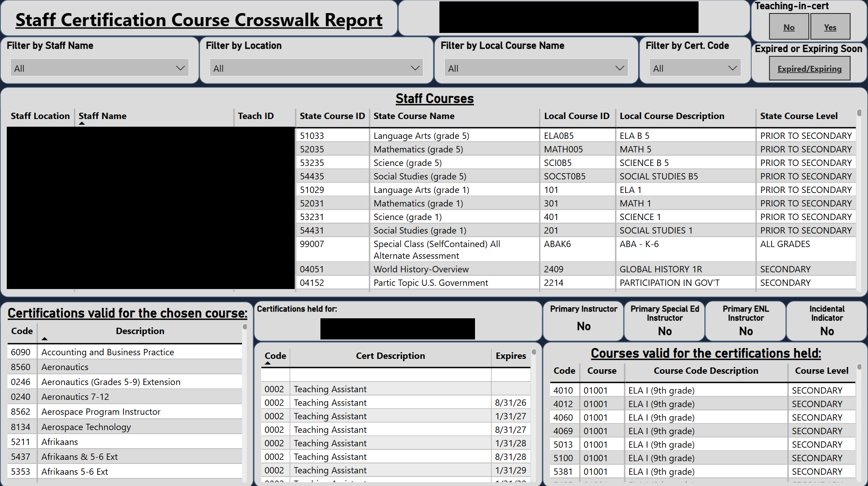Select code 4060 in valid courses
Image resolution: width=868 pixels, height=486 pixels.
point(563,417)
